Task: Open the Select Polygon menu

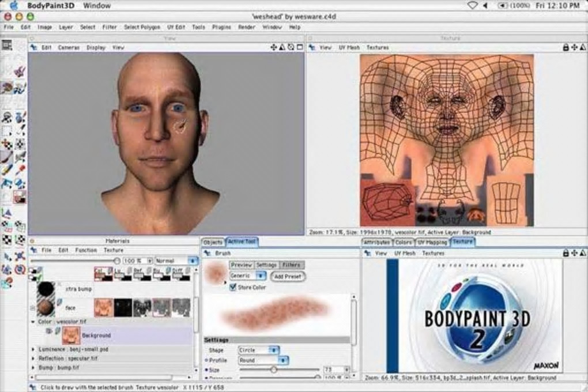Action: pos(142,27)
